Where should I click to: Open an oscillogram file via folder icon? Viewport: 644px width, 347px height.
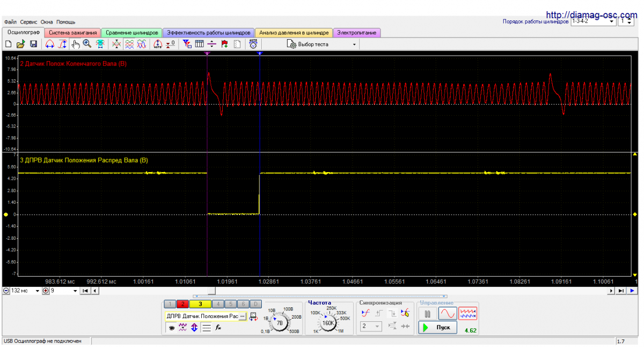[20, 44]
